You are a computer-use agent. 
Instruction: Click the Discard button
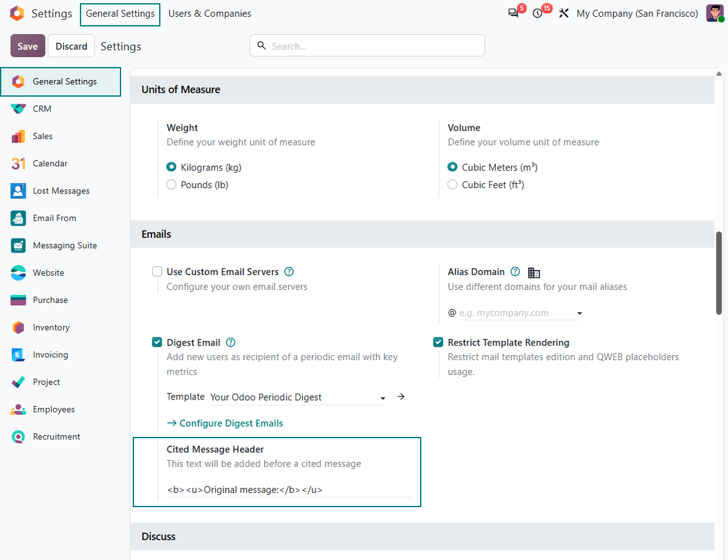(72, 46)
